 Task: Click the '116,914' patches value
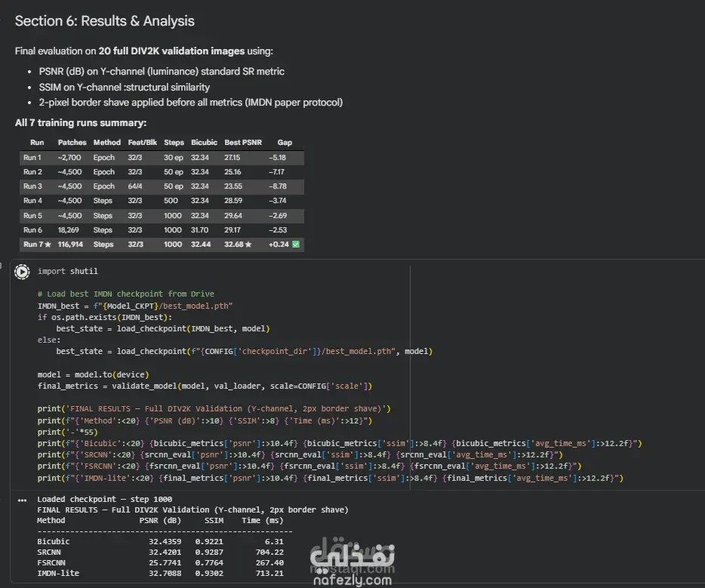[x=70, y=244]
